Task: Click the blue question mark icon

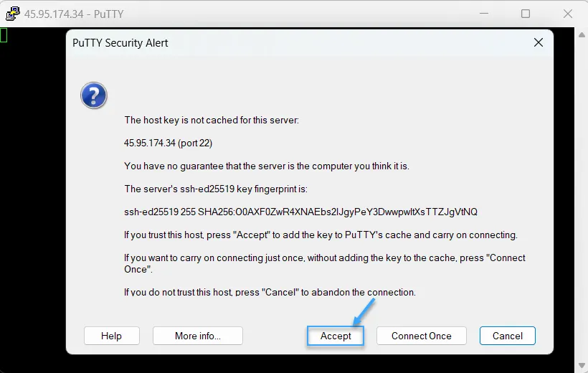Action: point(94,95)
